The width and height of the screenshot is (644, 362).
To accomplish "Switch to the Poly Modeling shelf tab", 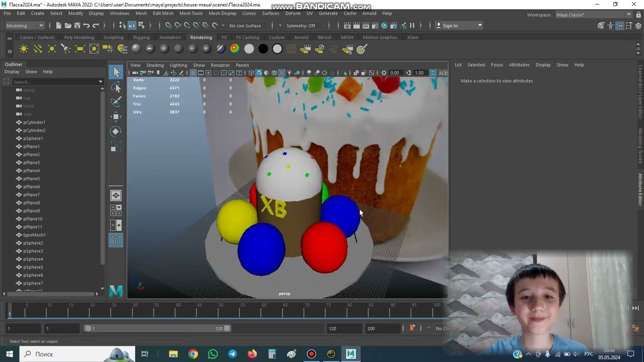I will pyautogui.click(x=79, y=37).
